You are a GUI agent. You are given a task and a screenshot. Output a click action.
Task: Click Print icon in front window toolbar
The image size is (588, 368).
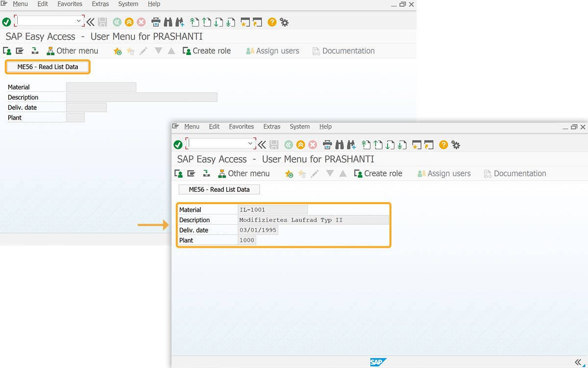[x=327, y=145]
